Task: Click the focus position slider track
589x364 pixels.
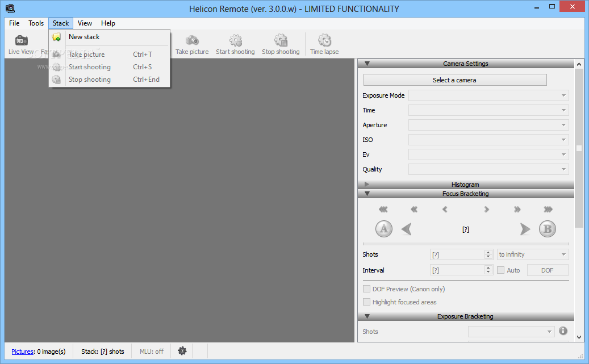Action: point(466,244)
